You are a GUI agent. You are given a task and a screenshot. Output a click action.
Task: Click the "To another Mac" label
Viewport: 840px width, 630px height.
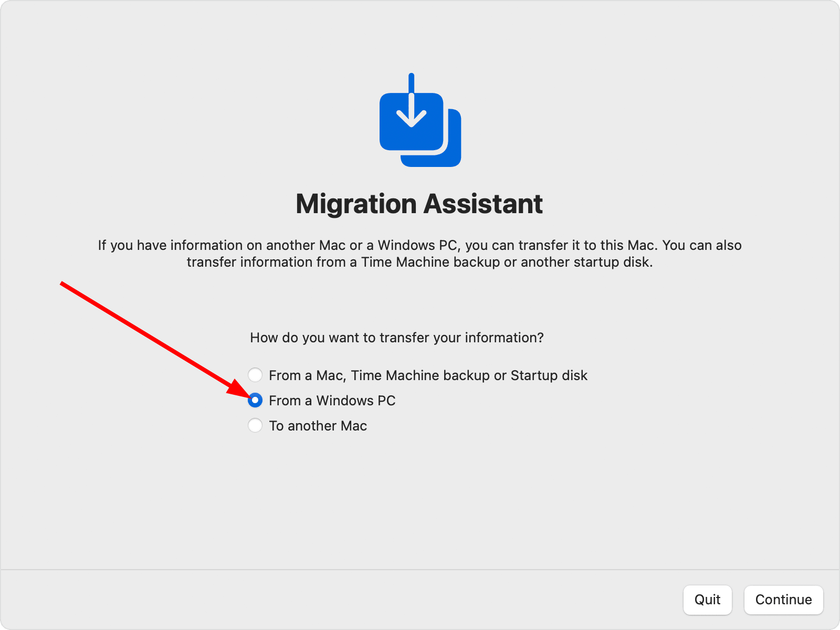[x=318, y=426]
